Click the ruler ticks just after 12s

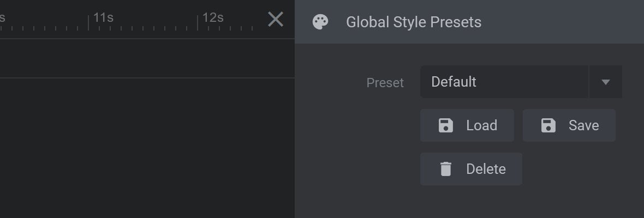coord(231,28)
